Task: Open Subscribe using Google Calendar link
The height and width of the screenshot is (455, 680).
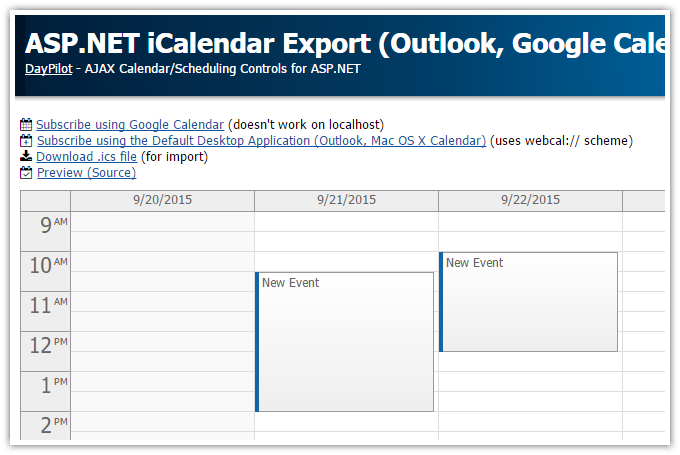Action: (130, 125)
